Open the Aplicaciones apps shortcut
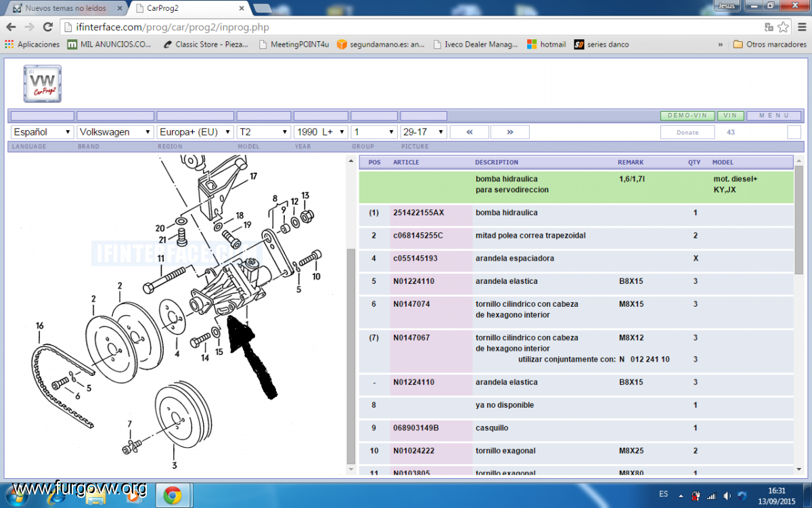This screenshot has width=812, height=508. pos(32,44)
